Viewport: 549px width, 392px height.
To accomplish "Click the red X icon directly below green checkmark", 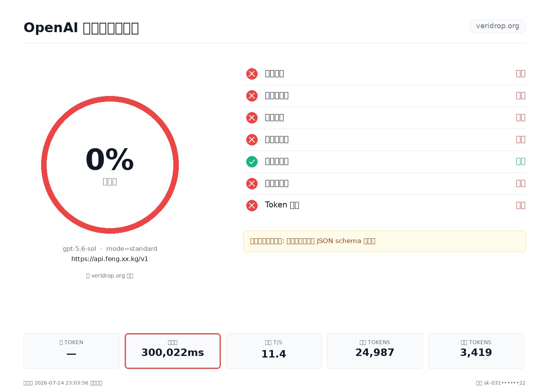I will click(252, 183).
